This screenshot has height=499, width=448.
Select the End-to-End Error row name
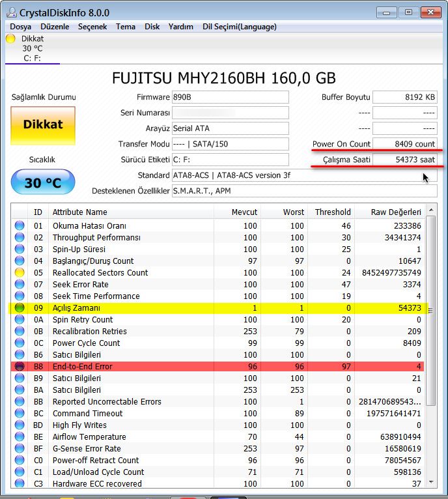pos(83,367)
